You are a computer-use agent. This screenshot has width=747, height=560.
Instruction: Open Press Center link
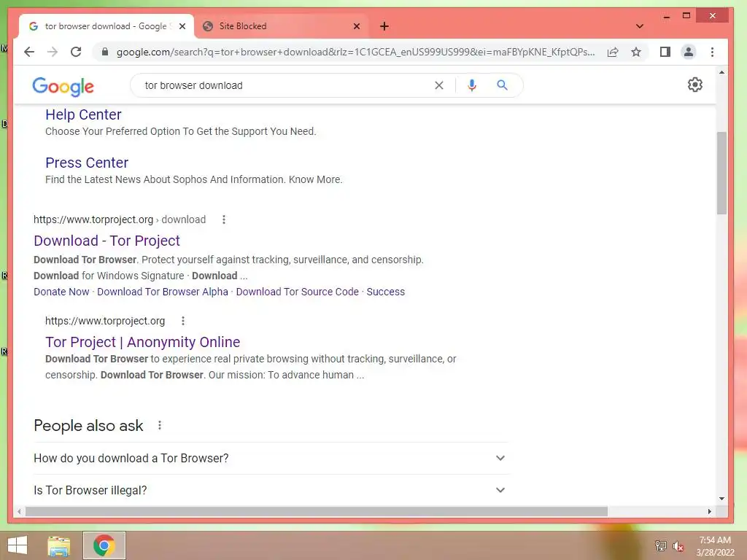tap(87, 163)
